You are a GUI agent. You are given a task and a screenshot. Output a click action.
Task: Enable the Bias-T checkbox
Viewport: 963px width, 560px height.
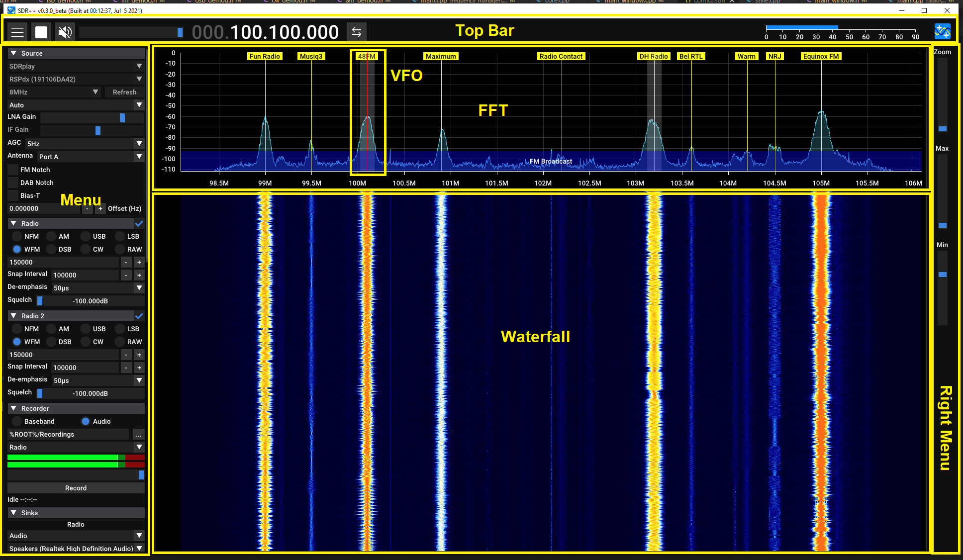(x=13, y=195)
